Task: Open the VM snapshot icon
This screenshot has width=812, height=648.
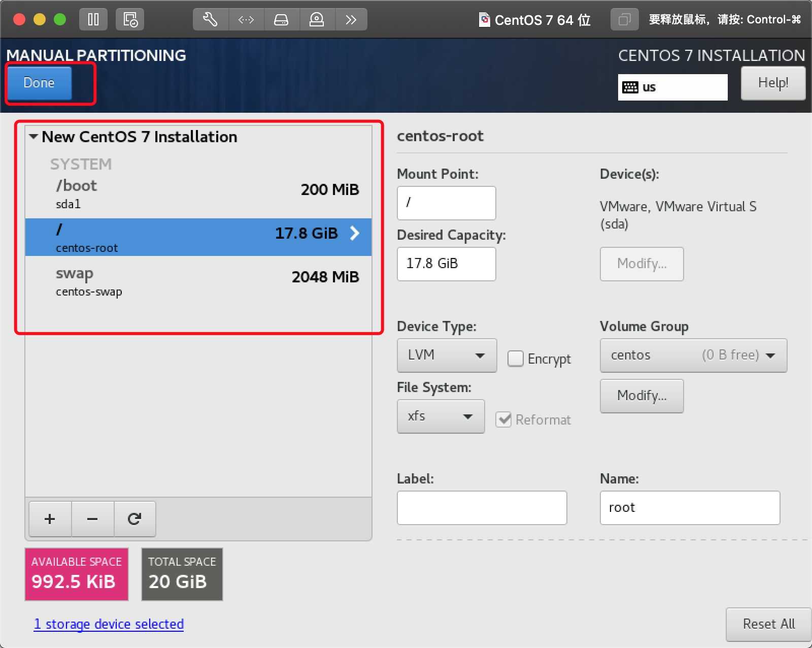Action: pyautogui.click(x=130, y=20)
